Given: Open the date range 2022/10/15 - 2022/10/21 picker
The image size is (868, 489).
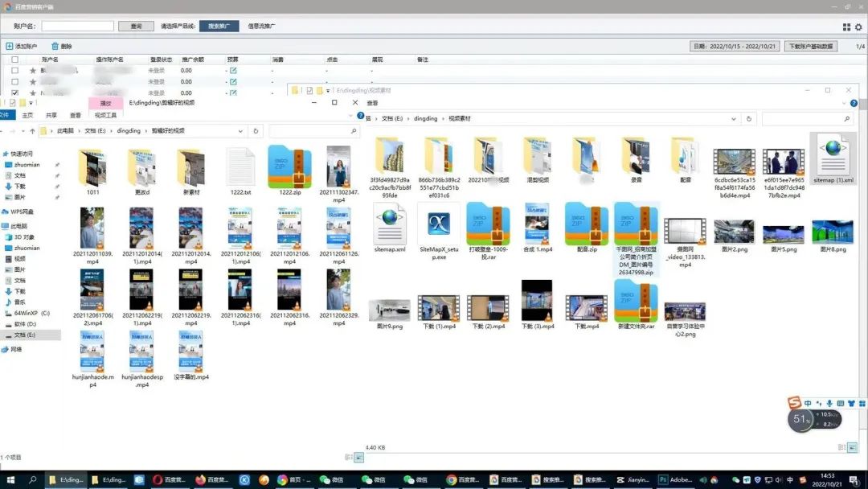Looking at the screenshot, I should pyautogui.click(x=735, y=46).
